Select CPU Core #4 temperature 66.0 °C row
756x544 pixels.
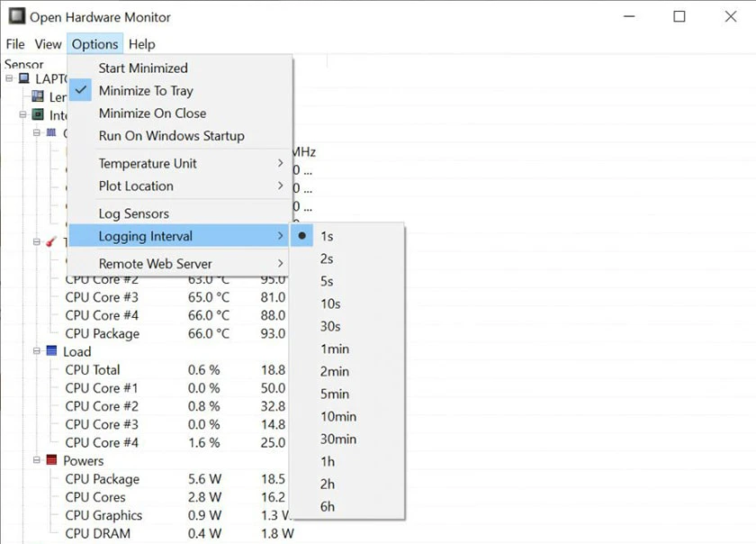tap(175, 316)
